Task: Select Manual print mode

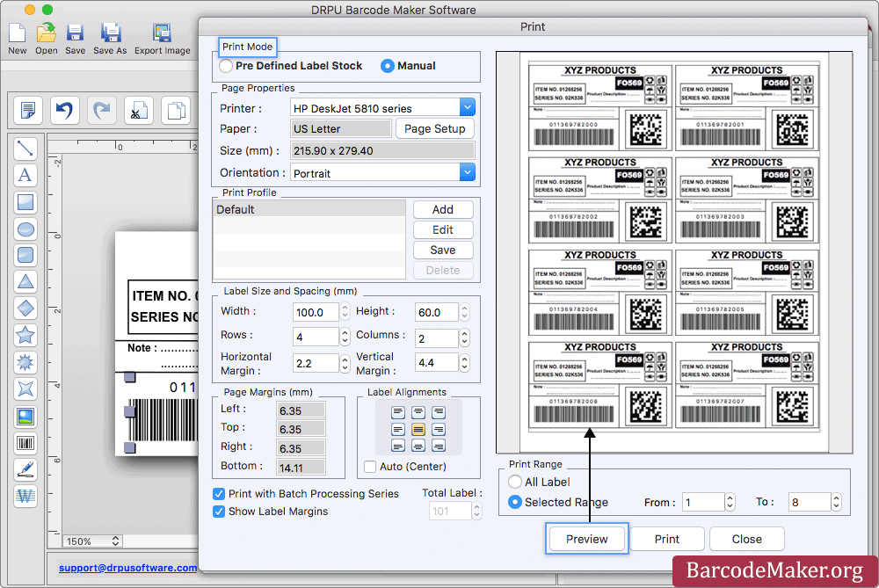Action: [x=388, y=66]
